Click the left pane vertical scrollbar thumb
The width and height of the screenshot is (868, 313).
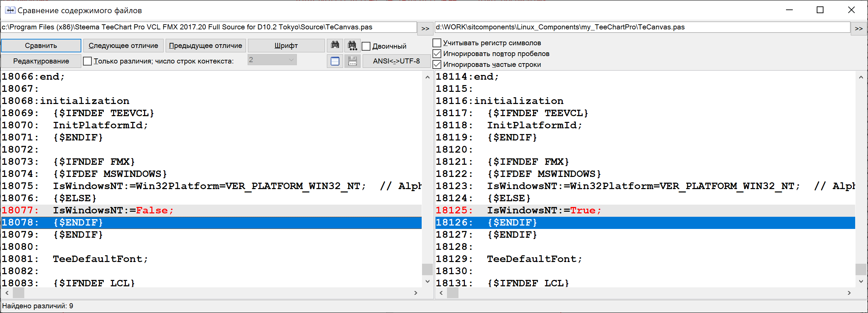pyautogui.click(x=427, y=269)
